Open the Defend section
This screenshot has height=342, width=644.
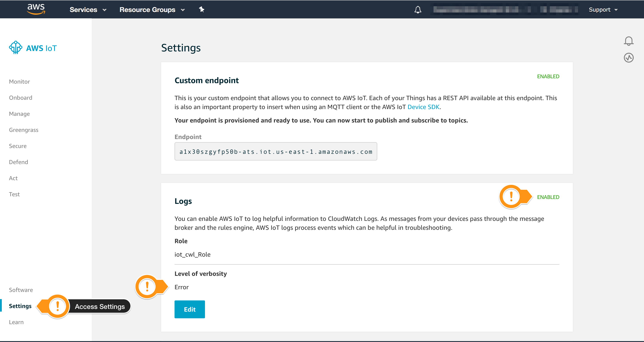pyautogui.click(x=19, y=162)
